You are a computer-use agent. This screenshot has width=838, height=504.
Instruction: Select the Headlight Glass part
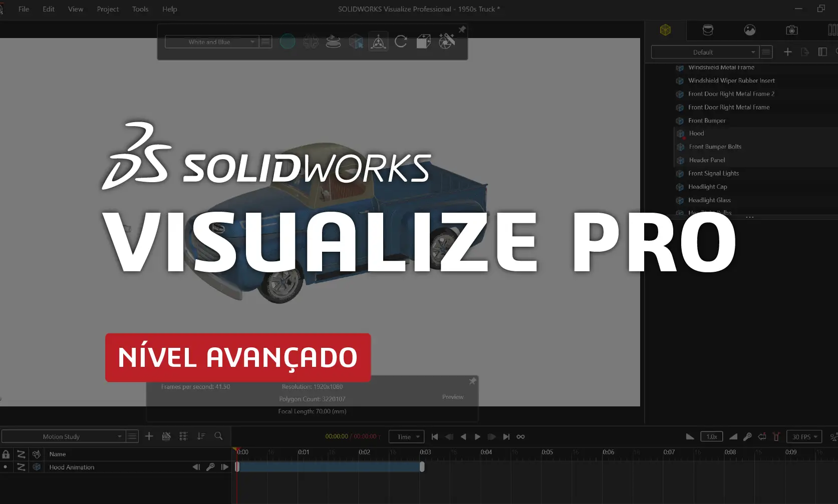coord(709,200)
